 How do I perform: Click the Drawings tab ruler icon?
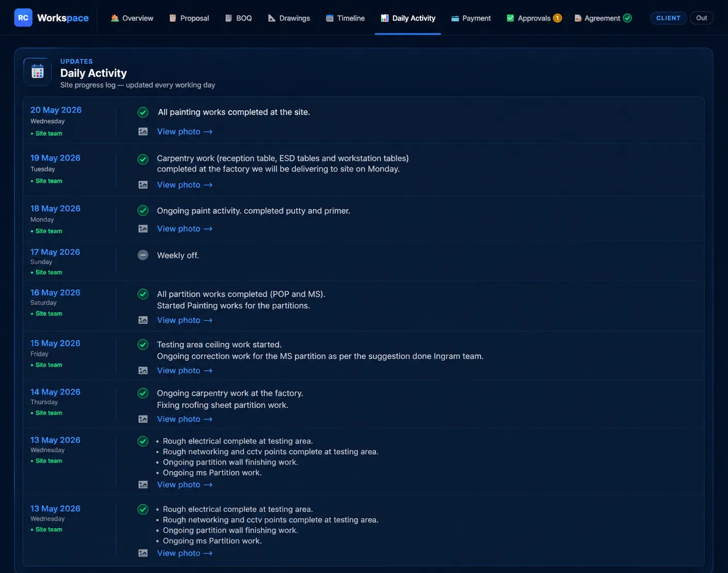click(x=272, y=18)
